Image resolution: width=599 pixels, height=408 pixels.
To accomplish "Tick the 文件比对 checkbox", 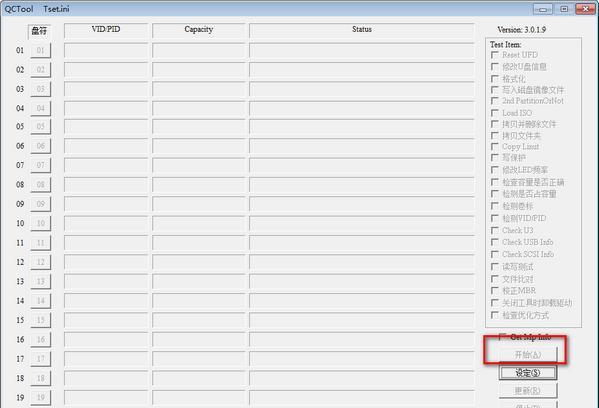I will point(495,279).
